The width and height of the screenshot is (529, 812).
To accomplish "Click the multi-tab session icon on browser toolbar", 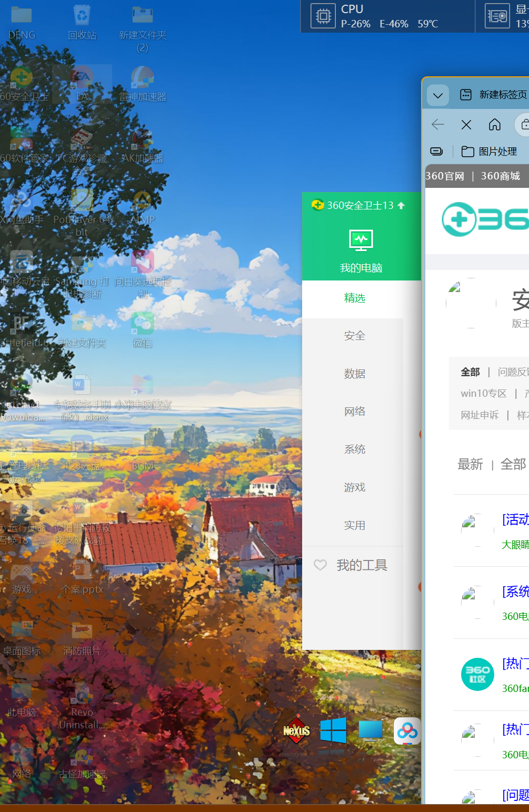I will pos(436,151).
